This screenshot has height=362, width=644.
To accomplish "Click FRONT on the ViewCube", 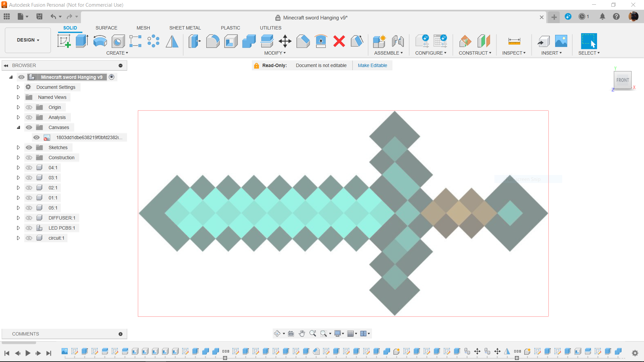I will click(x=623, y=80).
